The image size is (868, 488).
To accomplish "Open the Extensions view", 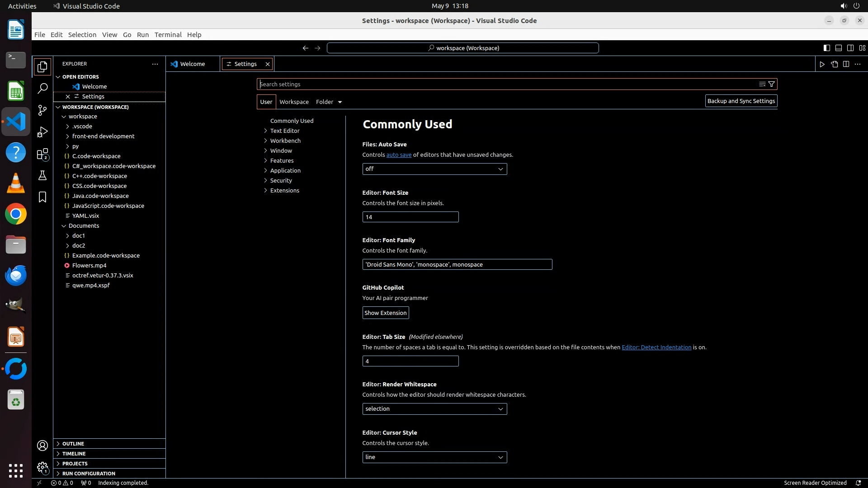I will point(42,154).
